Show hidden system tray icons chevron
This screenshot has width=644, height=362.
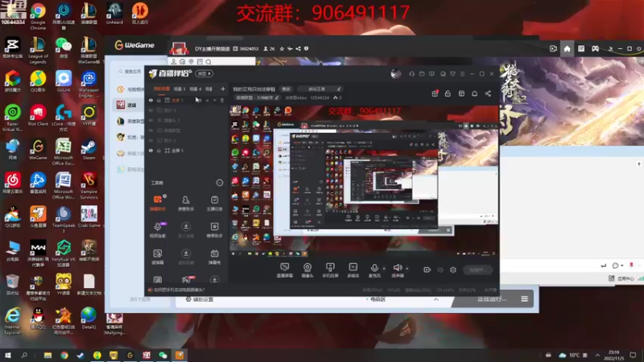point(597,355)
